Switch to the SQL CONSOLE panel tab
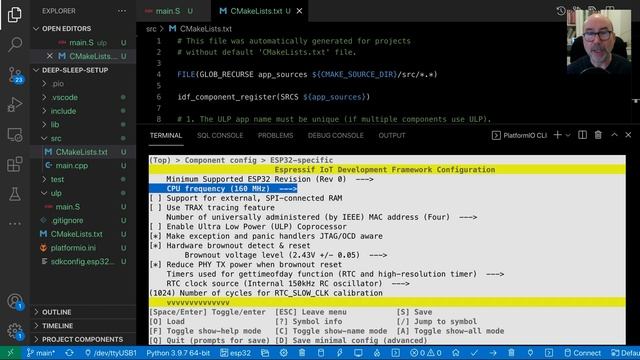The width and height of the screenshot is (640, 360). pyautogui.click(x=220, y=136)
